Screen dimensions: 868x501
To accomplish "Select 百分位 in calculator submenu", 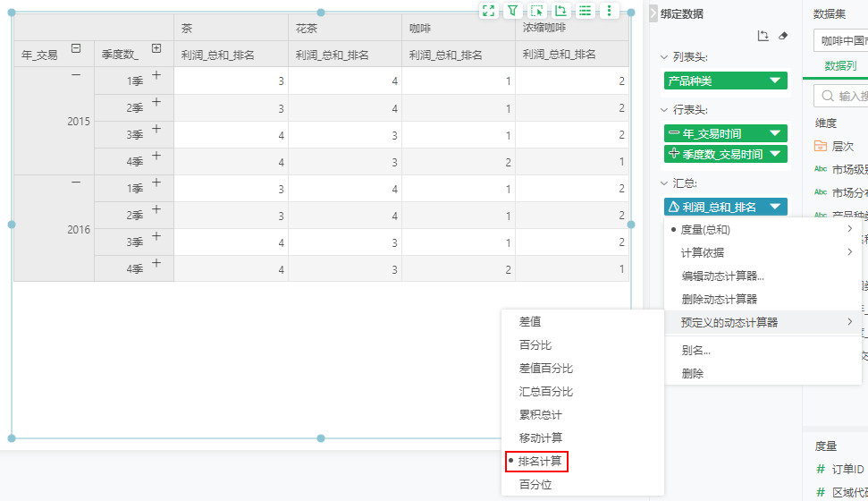I will pyautogui.click(x=582, y=484).
